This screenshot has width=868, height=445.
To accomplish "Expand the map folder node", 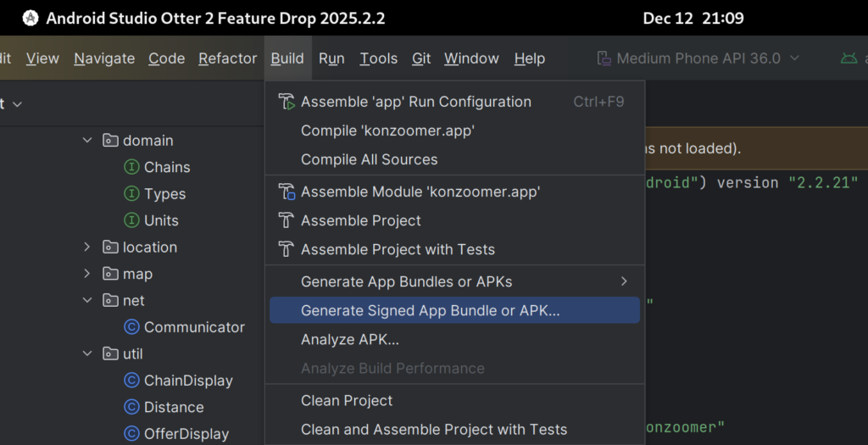I will point(87,274).
